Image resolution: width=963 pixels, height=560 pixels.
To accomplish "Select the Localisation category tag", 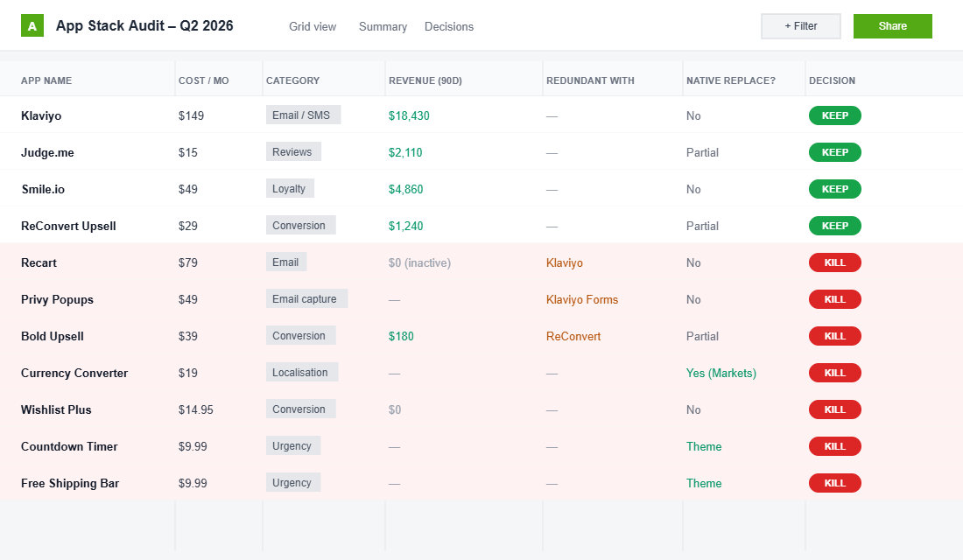I will click(300, 373).
